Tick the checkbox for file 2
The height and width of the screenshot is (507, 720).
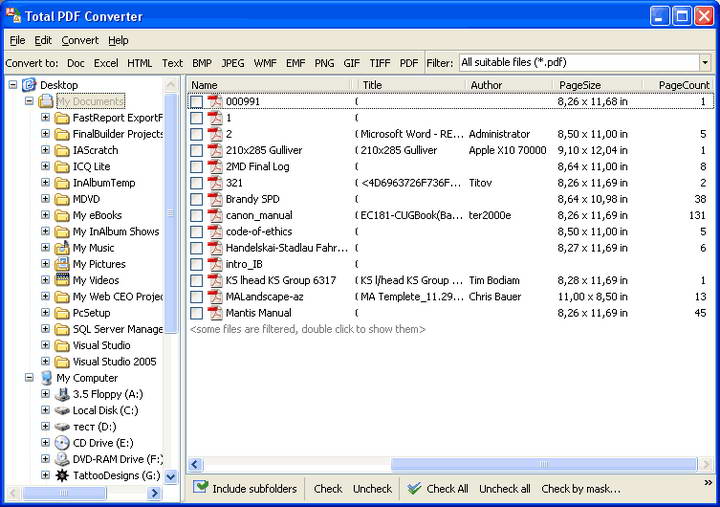pos(197,134)
